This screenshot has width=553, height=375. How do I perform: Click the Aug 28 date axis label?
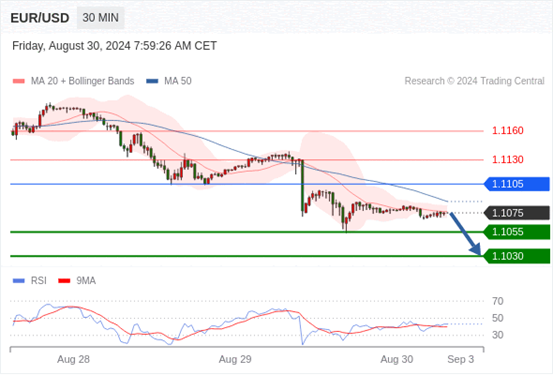pyautogui.click(x=73, y=359)
